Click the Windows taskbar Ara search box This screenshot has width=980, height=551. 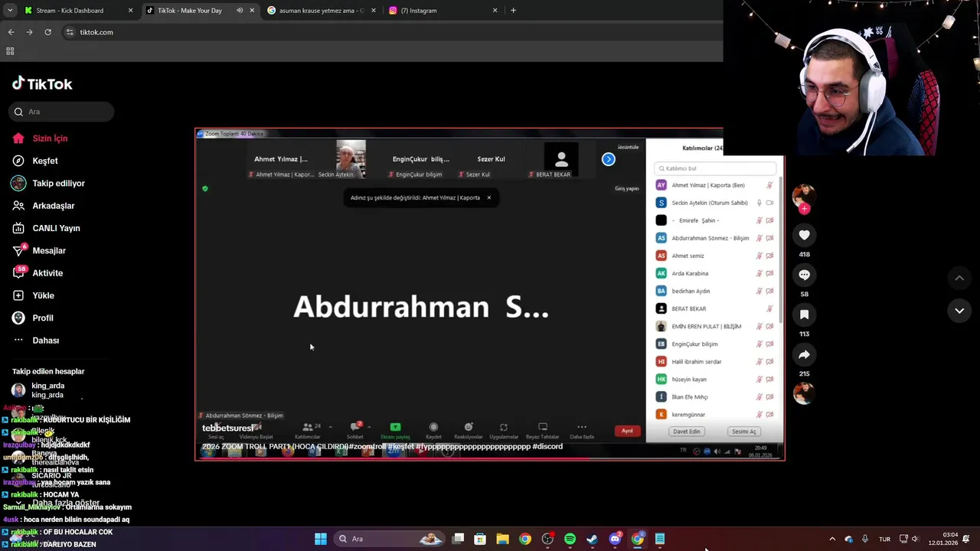389,539
